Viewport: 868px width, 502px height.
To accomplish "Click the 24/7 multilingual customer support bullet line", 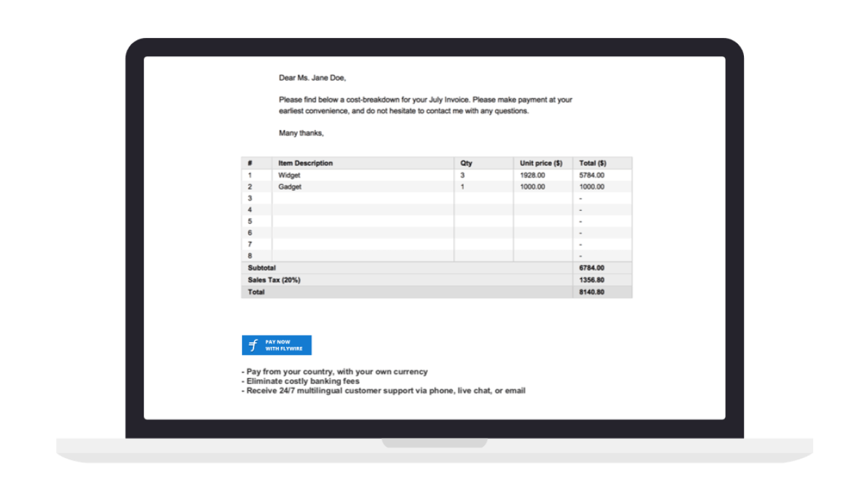I will (383, 390).
